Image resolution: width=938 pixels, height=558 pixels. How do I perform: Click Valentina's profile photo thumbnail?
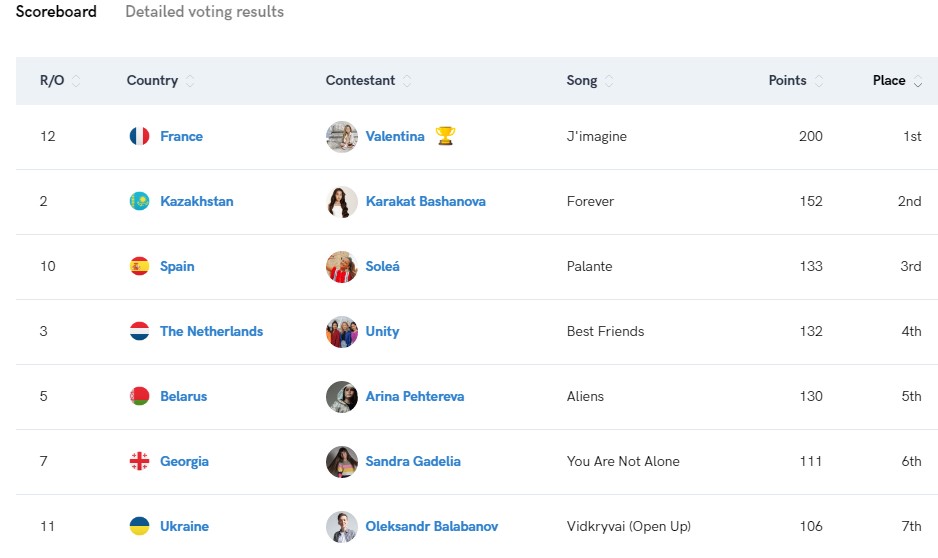click(342, 136)
